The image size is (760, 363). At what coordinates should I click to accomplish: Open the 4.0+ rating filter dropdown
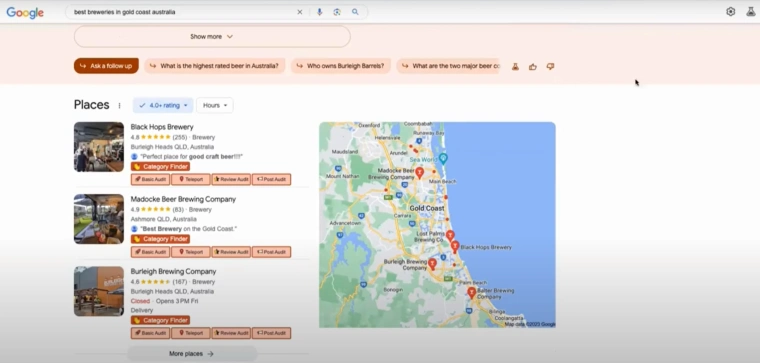(163, 105)
